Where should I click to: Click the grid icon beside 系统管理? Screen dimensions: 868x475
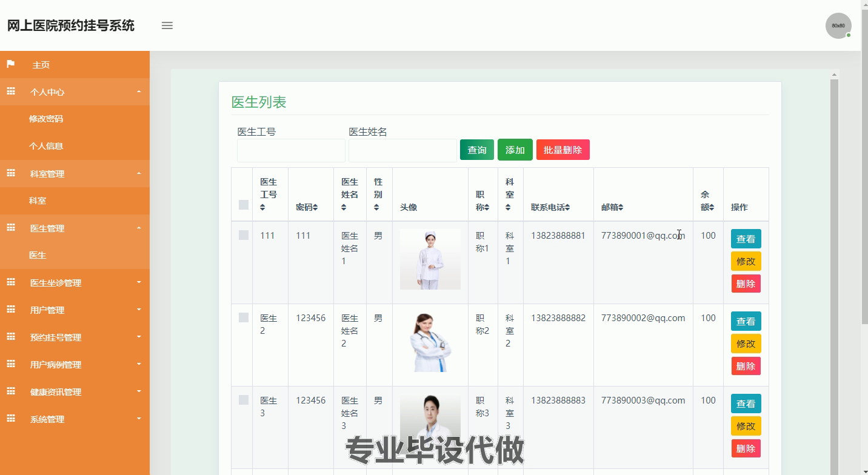tap(11, 419)
